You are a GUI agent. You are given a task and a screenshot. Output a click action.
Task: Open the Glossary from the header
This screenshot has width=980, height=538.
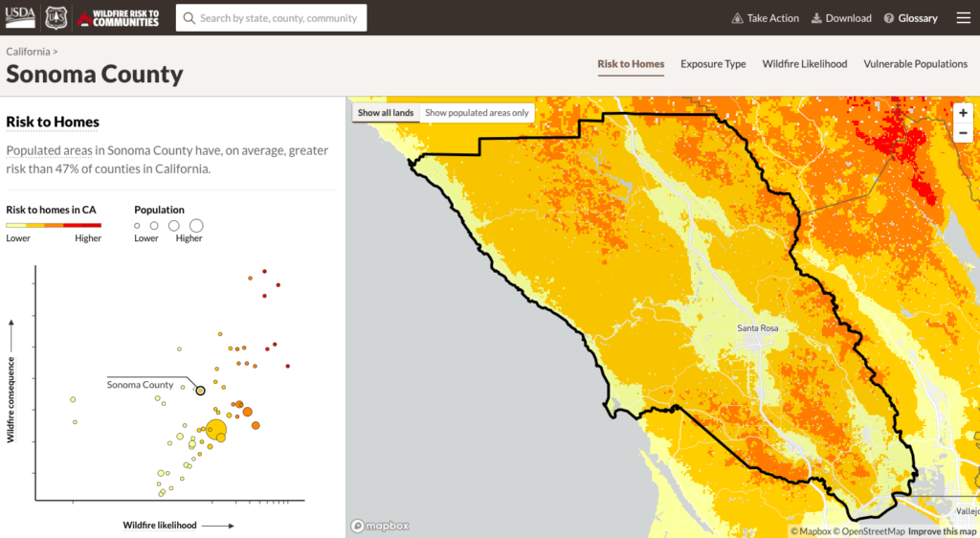coord(910,18)
